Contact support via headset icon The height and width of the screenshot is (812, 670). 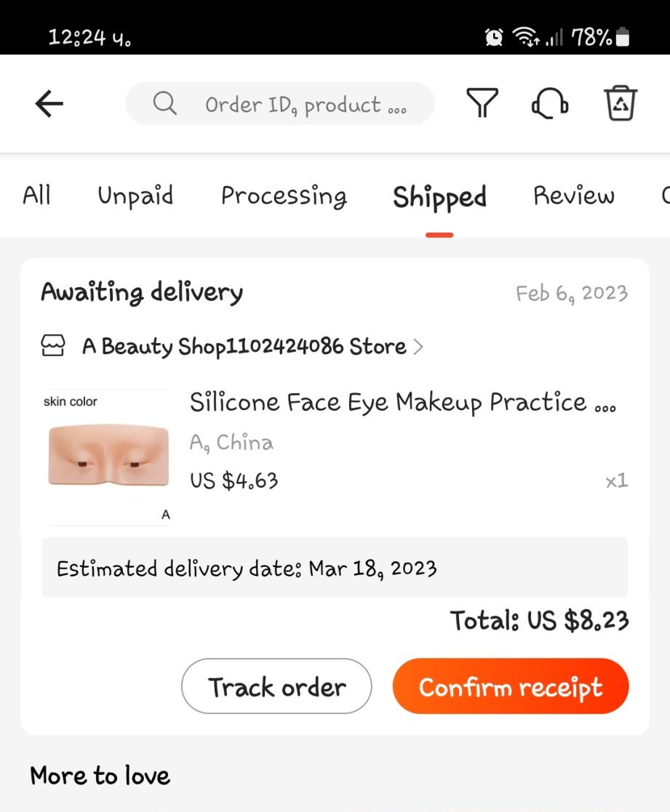(549, 103)
